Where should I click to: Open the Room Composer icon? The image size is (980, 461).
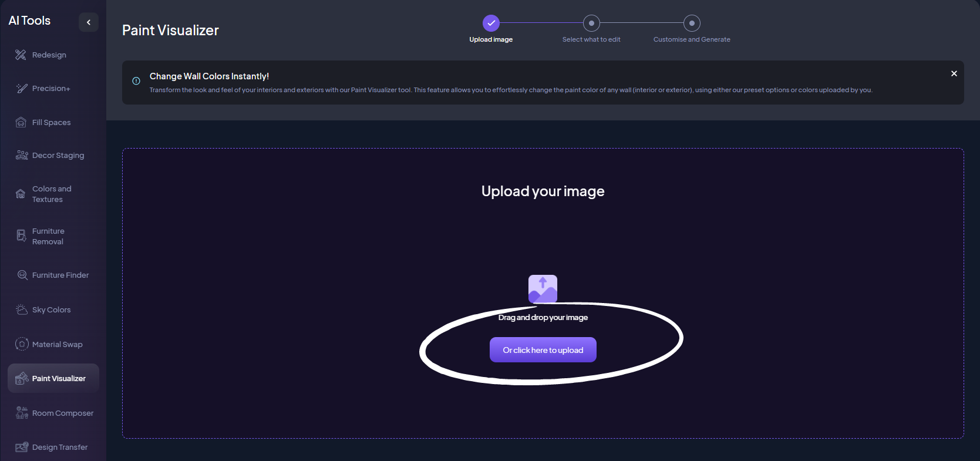tap(22, 413)
